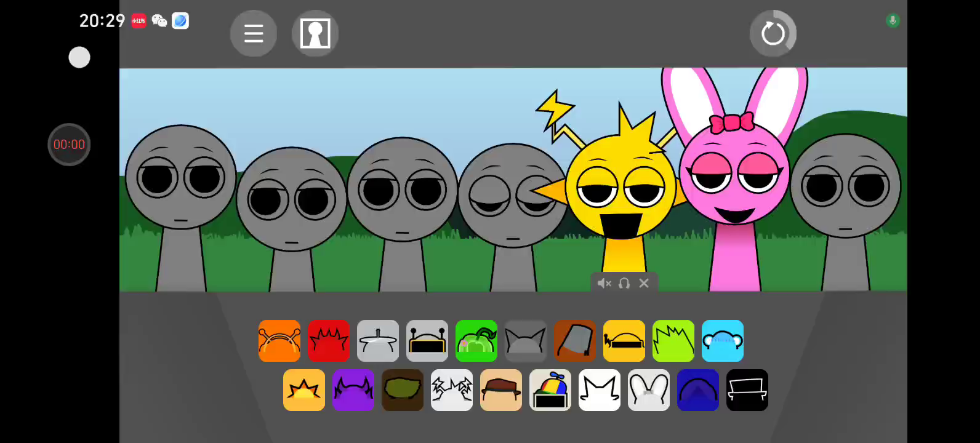Select the white cat-ears sound icon

click(600, 390)
